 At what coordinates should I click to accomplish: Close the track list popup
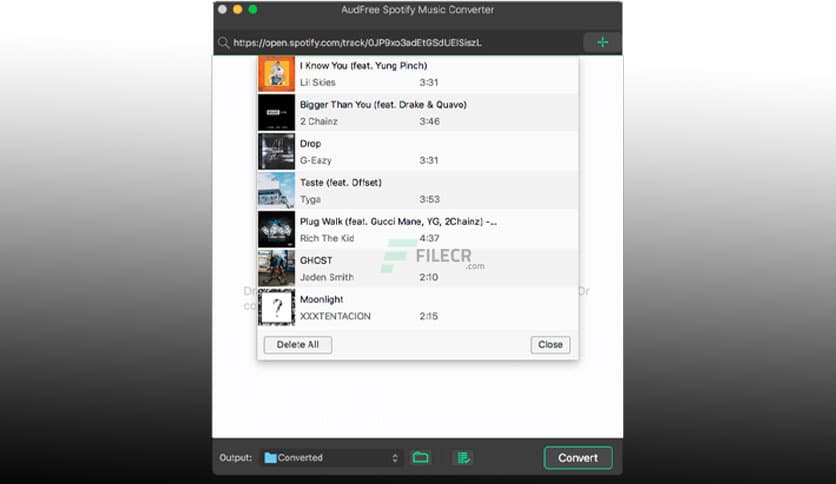[x=550, y=344]
